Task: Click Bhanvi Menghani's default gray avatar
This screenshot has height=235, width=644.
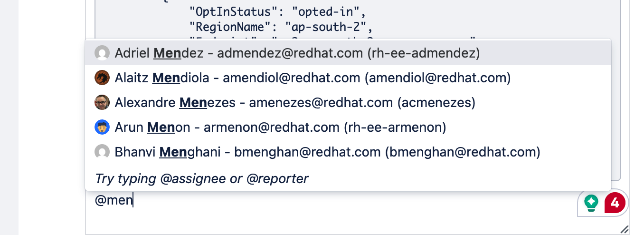Action: pyautogui.click(x=102, y=152)
